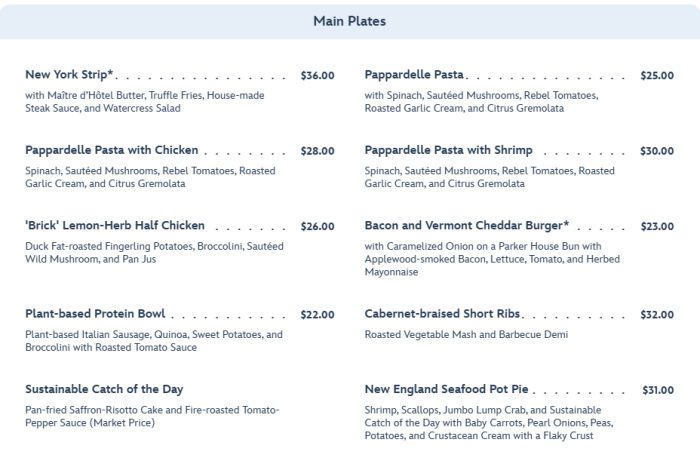Click the $28.00 price label

pos(317,151)
